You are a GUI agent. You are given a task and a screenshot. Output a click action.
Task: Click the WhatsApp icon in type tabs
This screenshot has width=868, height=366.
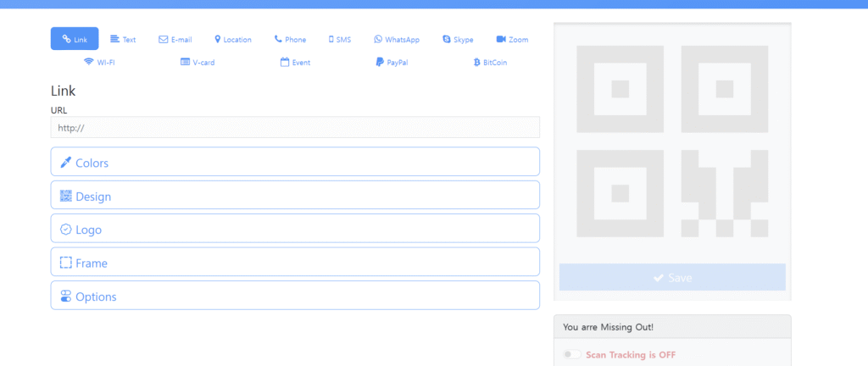(378, 39)
